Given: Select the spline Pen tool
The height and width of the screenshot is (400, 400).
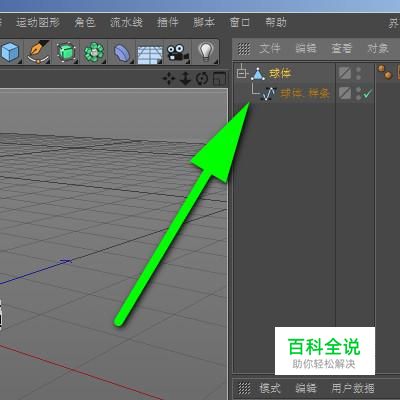Looking at the screenshot, I should [x=38, y=52].
